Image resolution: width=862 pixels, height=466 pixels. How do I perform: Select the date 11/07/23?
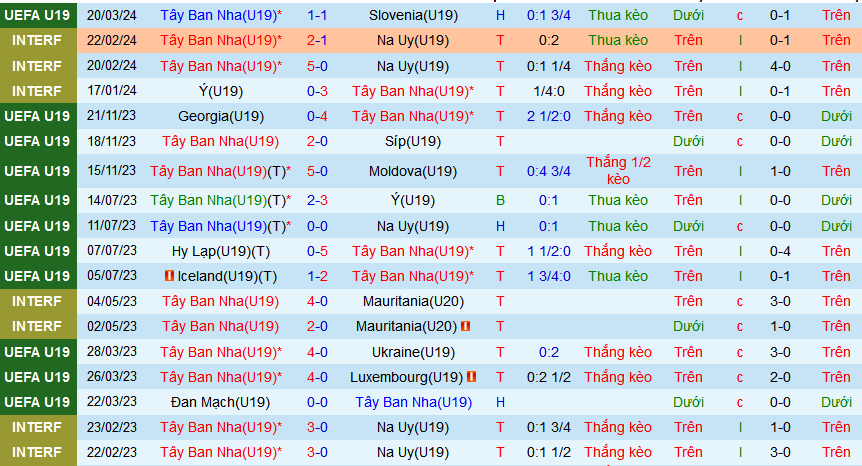[x=112, y=226]
